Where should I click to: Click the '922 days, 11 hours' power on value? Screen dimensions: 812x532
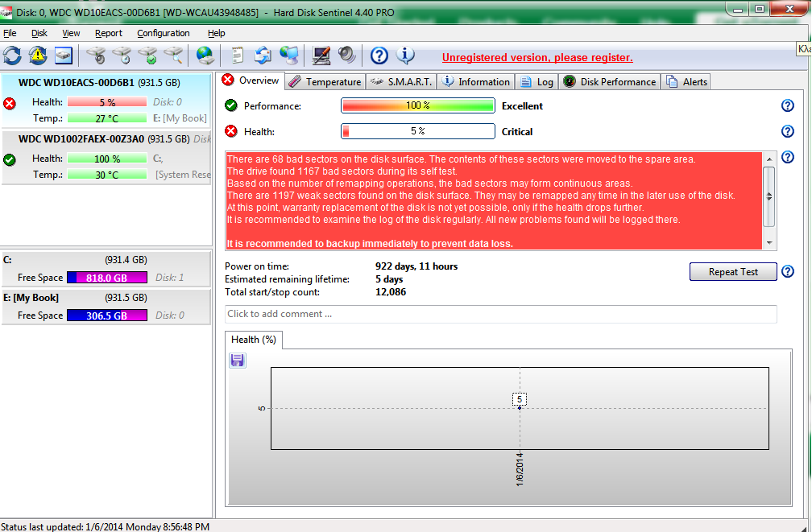[416, 266]
